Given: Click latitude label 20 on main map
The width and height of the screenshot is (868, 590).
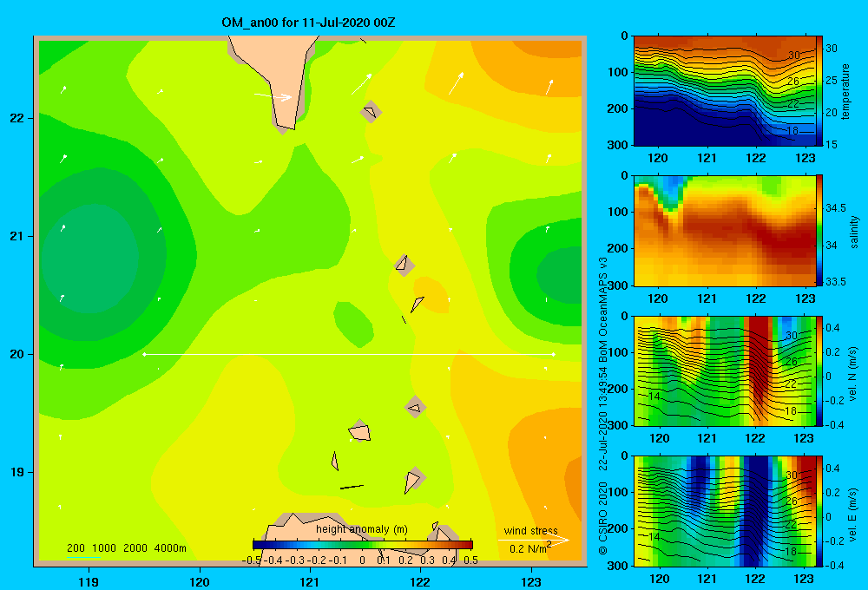Looking at the screenshot, I should coord(17,354).
